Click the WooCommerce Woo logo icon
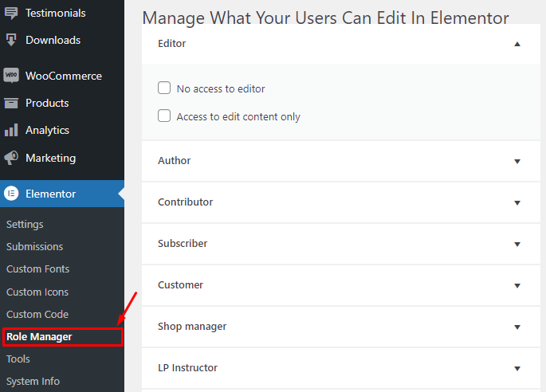546x392 pixels. (11, 75)
